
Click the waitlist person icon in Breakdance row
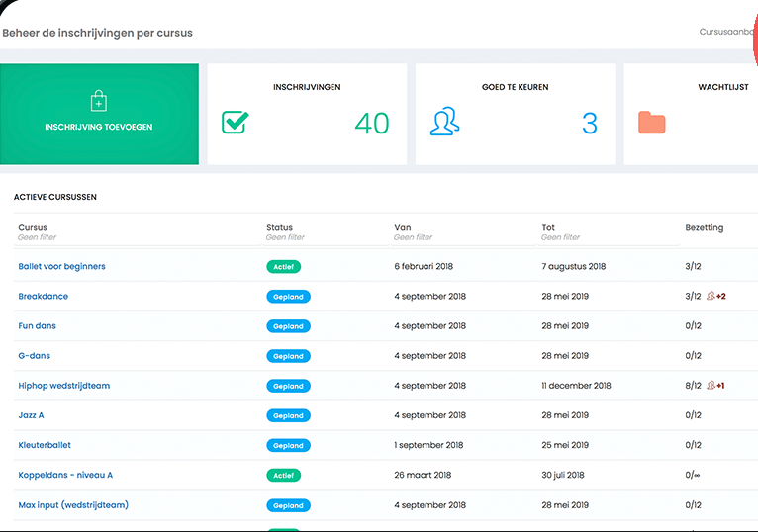pyautogui.click(x=711, y=296)
